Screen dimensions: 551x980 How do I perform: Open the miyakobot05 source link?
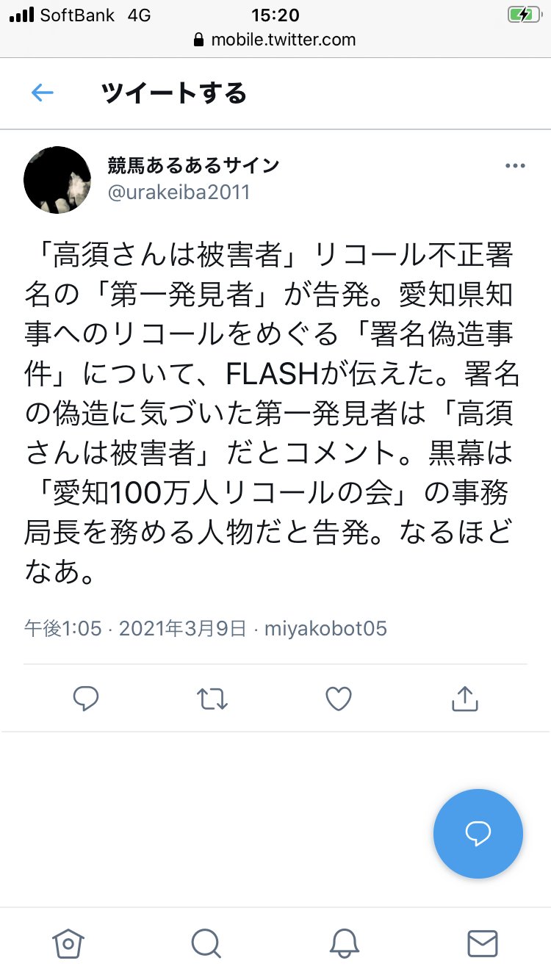[x=325, y=629]
